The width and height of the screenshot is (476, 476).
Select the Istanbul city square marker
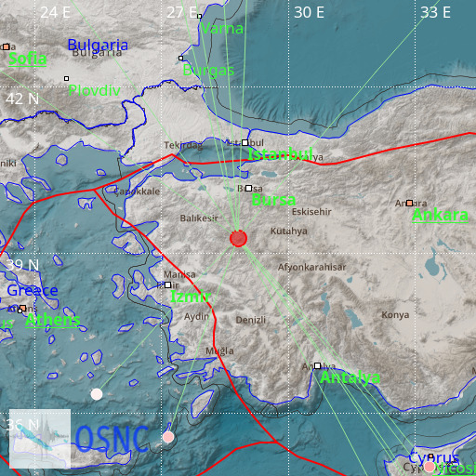(245, 142)
